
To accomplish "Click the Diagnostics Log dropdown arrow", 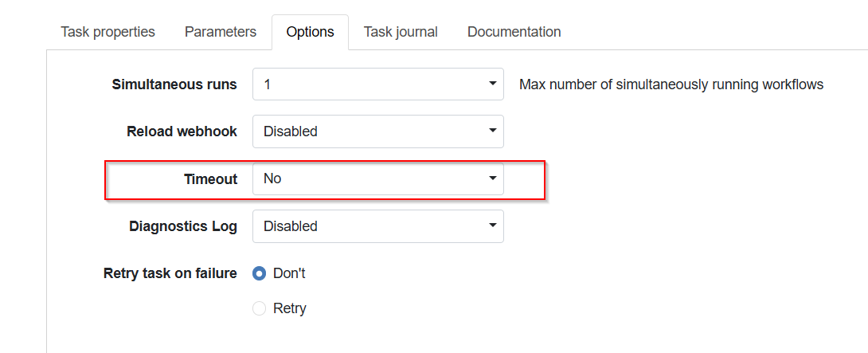I will coord(493,226).
